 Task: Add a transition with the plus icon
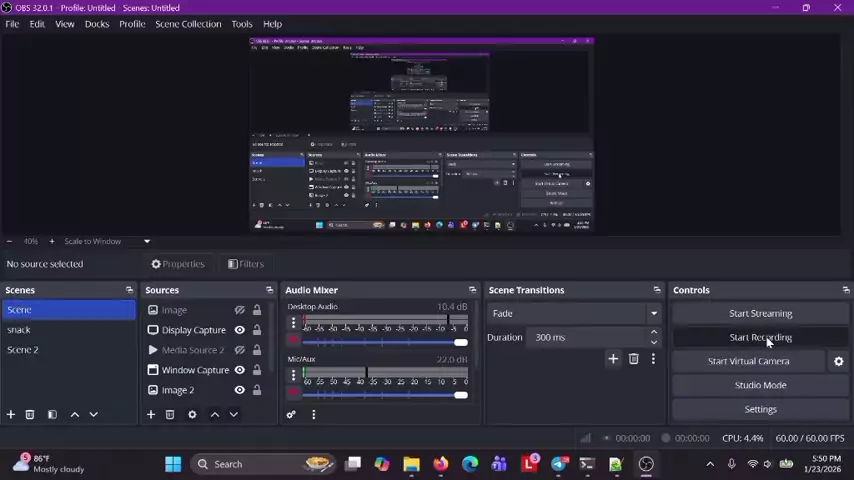613,359
